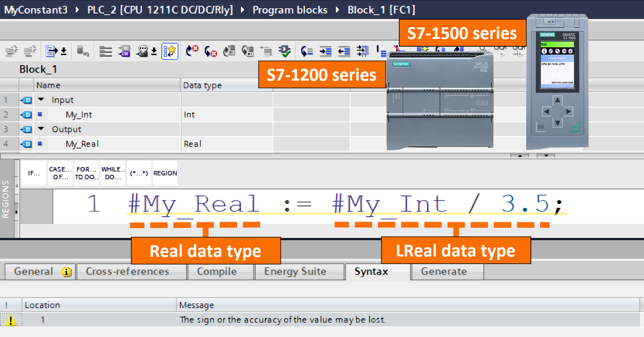Image resolution: width=644 pixels, height=337 pixels.
Task: Click the up arrow on the interface splitter
Action: point(520,156)
